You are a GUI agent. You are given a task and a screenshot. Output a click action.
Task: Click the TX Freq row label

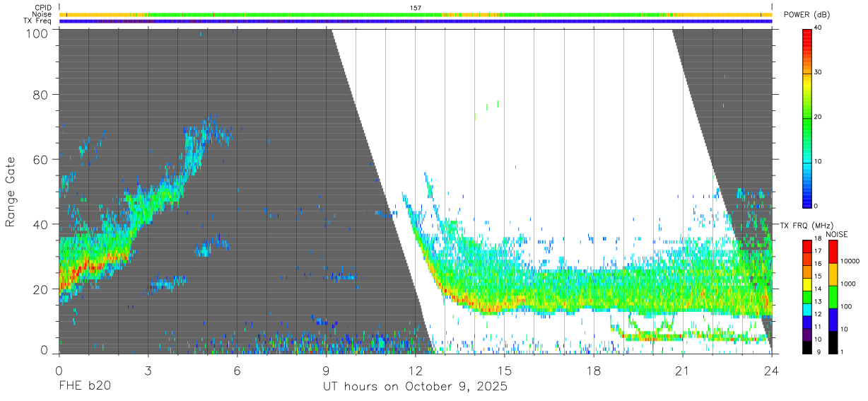pyautogui.click(x=38, y=21)
